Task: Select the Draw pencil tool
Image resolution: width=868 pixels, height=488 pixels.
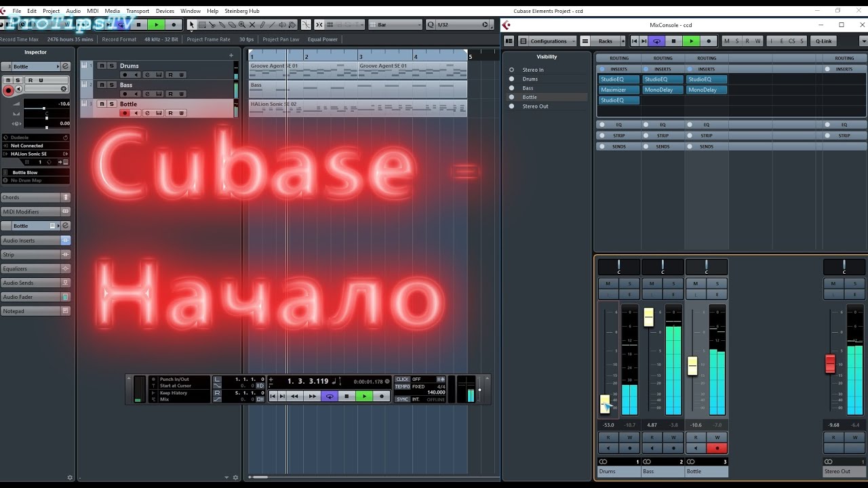Action: [262, 24]
